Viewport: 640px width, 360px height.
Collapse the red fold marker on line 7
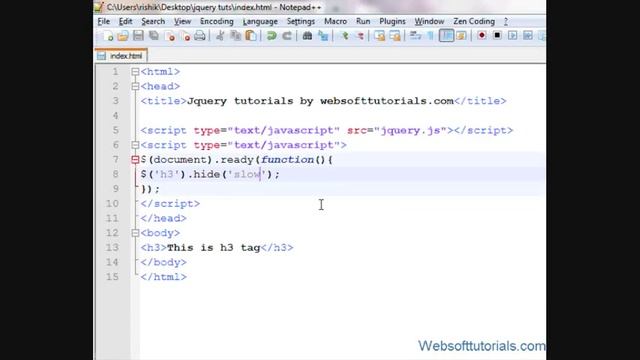pos(135,160)
